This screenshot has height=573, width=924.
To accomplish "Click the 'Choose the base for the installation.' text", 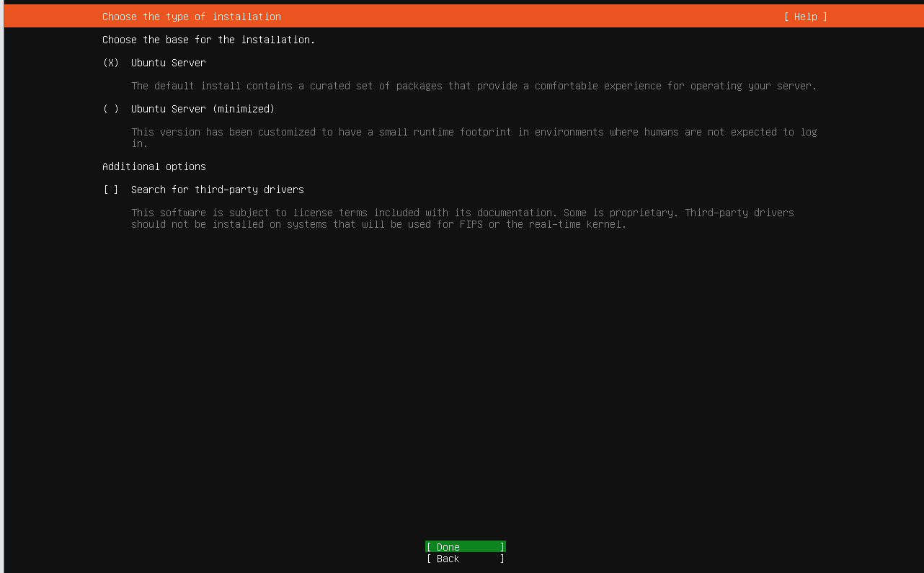I will tap(209, 40).
